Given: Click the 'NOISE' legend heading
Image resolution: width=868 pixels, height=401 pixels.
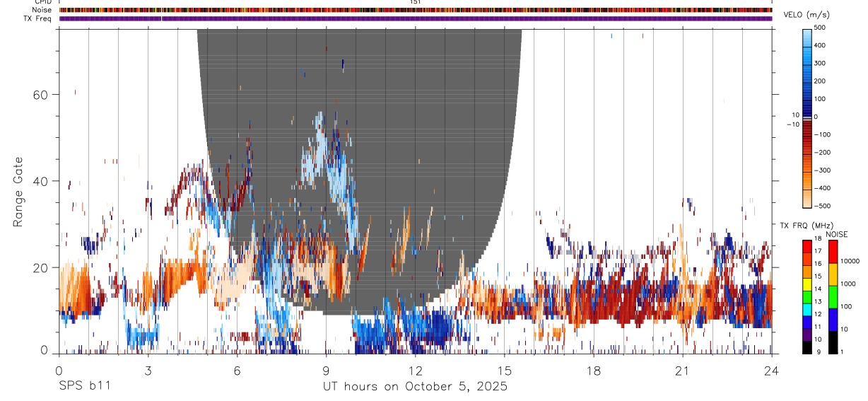Looking at the screenshot, I should pyautogui.click(x=838, y=234).
